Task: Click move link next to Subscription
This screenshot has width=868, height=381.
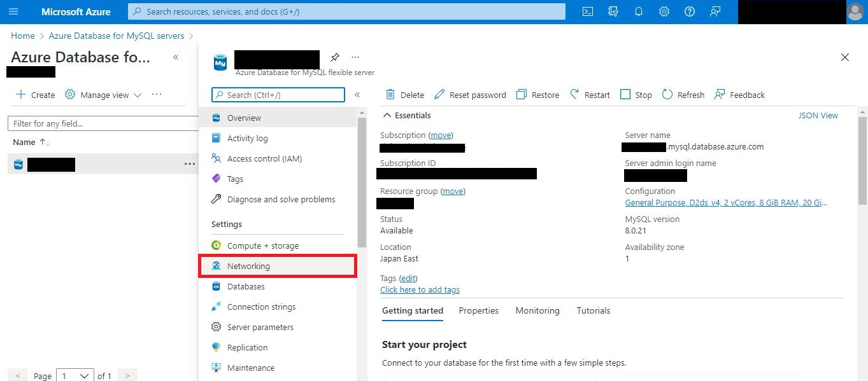Action: point(441,135)
